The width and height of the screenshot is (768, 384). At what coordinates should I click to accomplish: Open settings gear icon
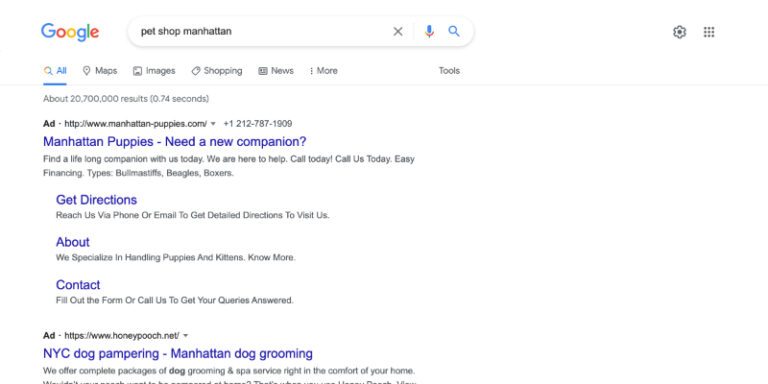click(679, 32)
